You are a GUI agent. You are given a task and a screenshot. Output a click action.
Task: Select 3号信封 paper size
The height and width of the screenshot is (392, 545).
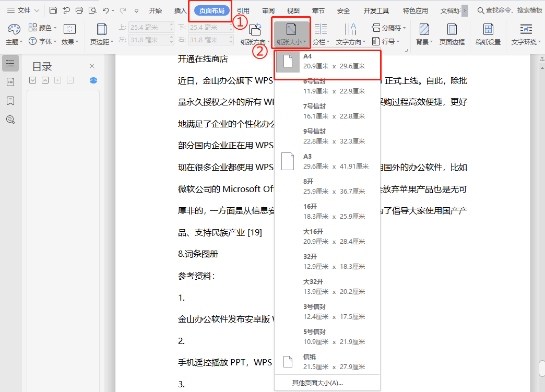click(327, 312)
